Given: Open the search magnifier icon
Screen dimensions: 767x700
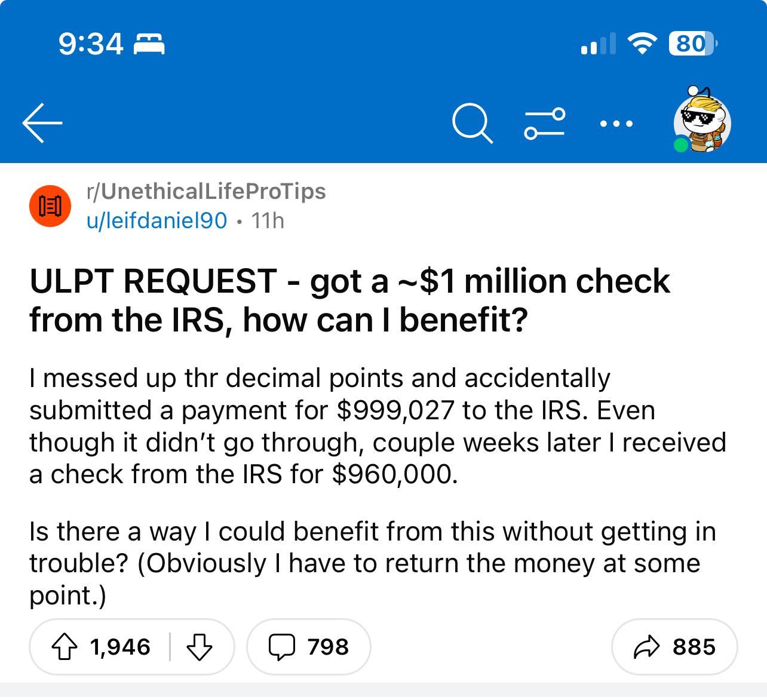Looking at the screenshot, I should click(x=472, y=124).
